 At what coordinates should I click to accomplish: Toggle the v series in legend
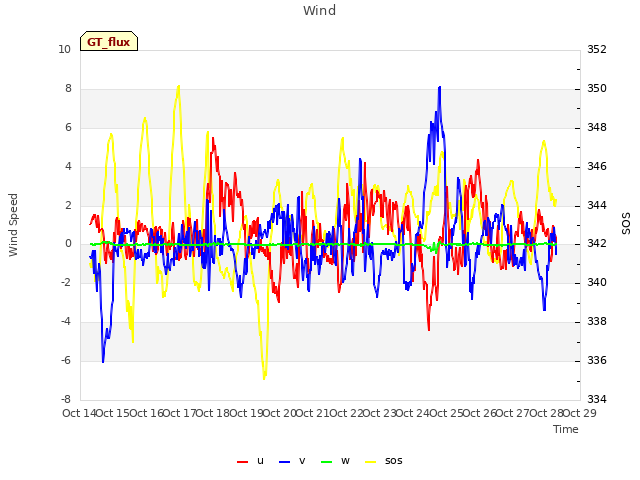292,461
